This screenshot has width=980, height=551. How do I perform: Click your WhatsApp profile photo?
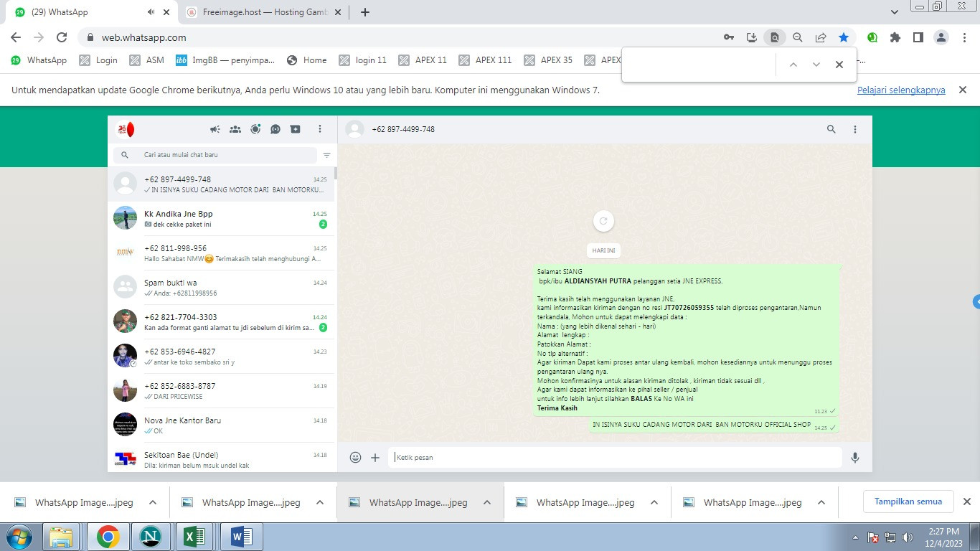(x=126, y=129)
